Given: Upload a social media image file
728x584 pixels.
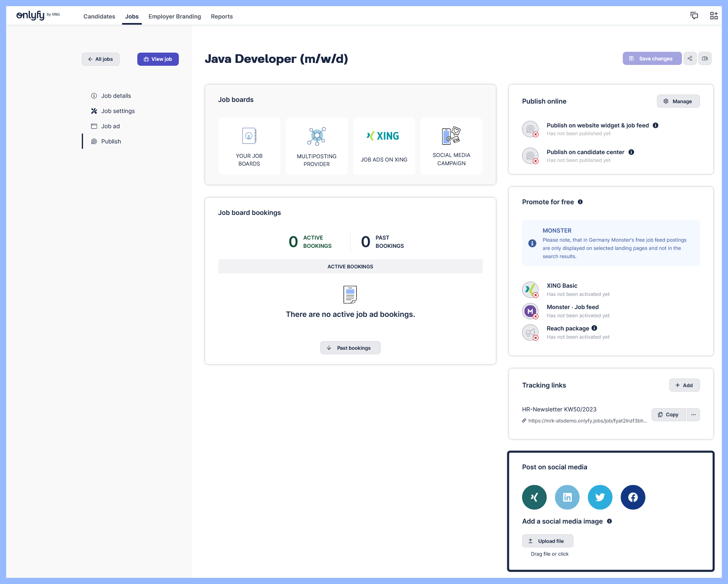Looking at the screenshot, I should click(547, 541).
